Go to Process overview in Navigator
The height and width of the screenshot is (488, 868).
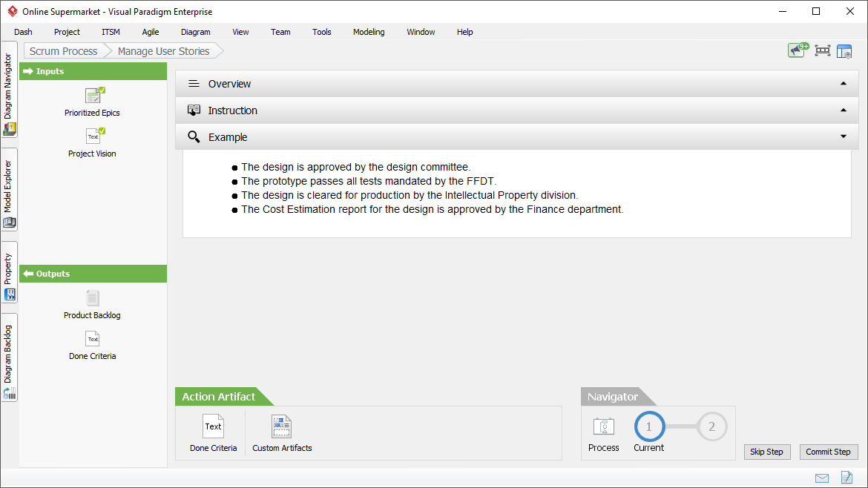click(x=603, y=435)
